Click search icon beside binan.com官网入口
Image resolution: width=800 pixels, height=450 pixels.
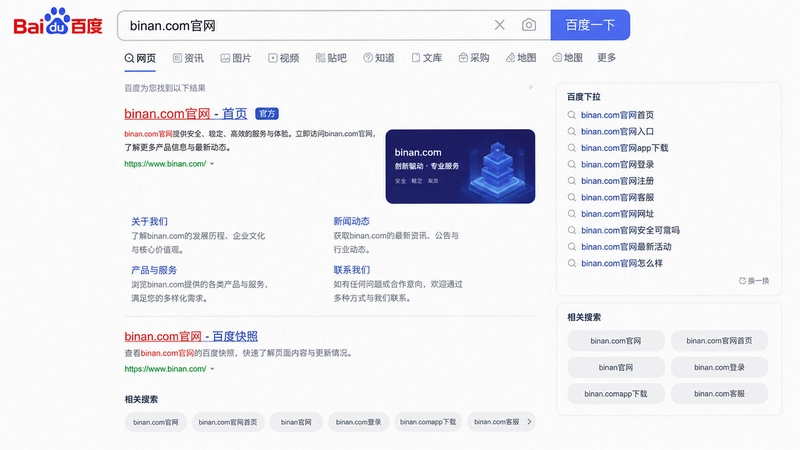point(572,132)
